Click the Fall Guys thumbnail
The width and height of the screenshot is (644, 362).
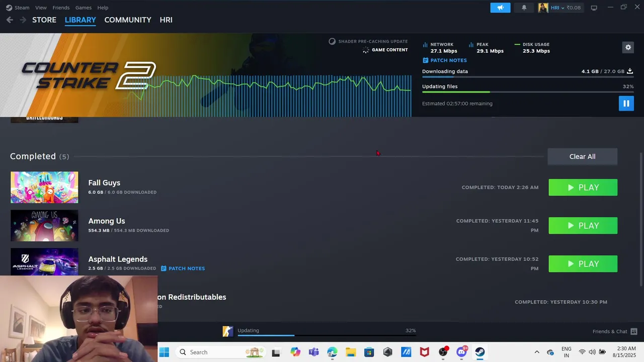(44, 188)
